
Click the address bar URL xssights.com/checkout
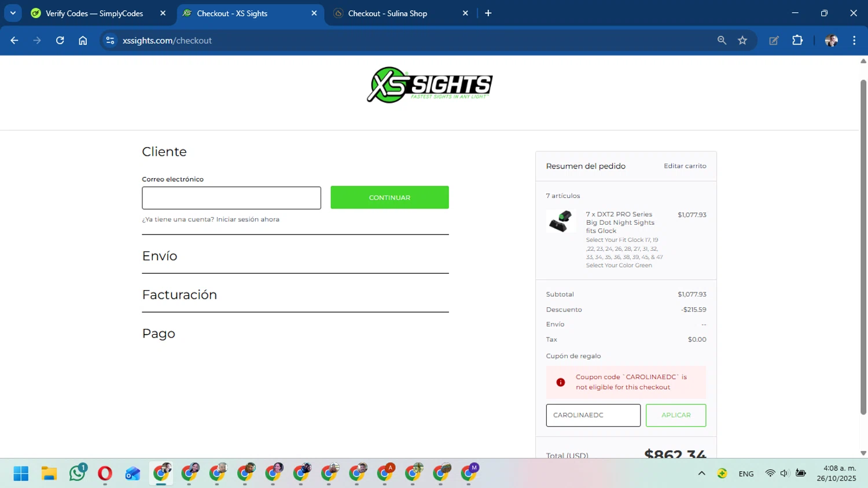click(167, 41)
